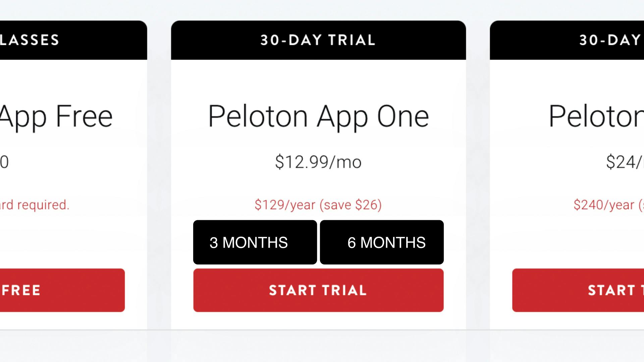Click the centered 30-DAY TRIAL header banner
Screen dimensions: 644x362
click(318, 40)
